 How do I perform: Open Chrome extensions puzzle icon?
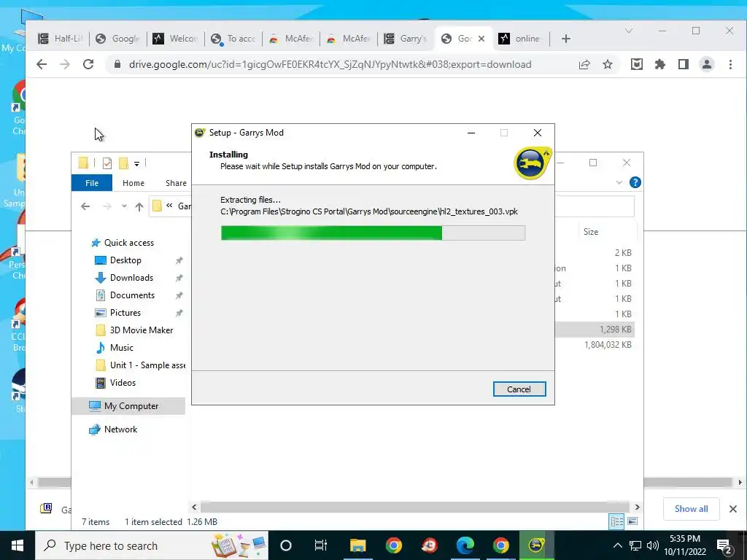[x=659, y=64]
